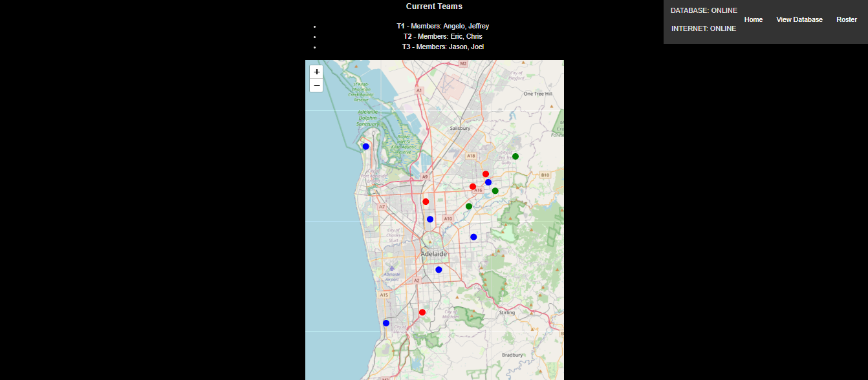Open the View Database page
The width and height of the screenshot is (868, 380).
[x=799, y=19]
